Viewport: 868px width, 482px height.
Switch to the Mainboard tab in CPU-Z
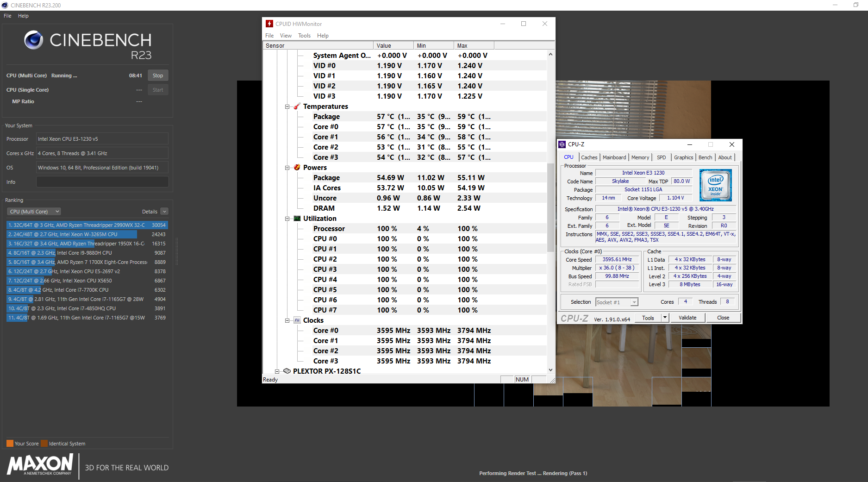(x=614, y=157)
